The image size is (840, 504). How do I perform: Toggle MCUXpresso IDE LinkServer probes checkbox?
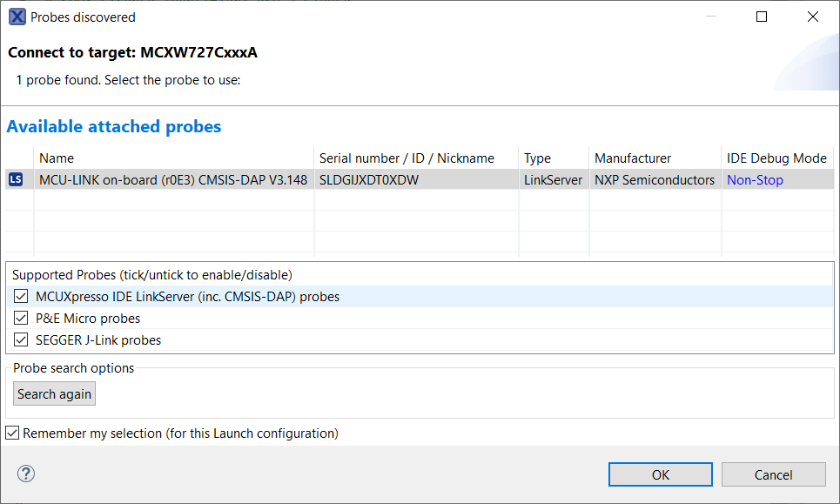[x=22, y=297]
